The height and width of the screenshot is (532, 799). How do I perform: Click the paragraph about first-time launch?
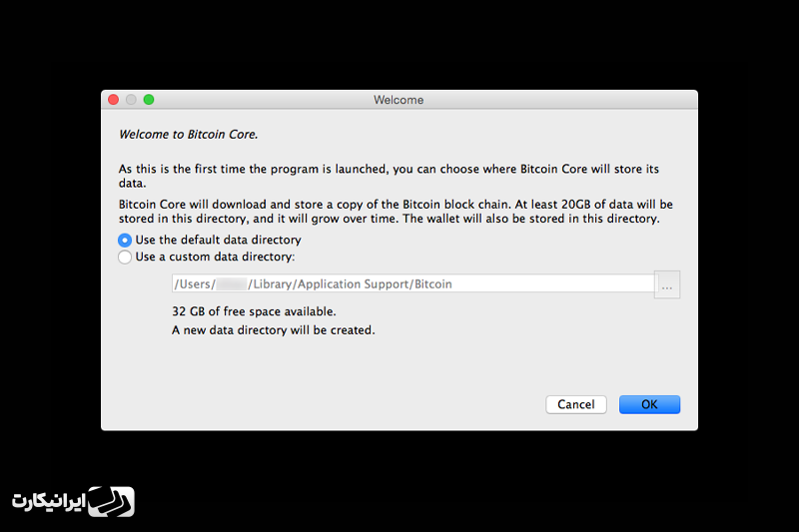point(389,176)
